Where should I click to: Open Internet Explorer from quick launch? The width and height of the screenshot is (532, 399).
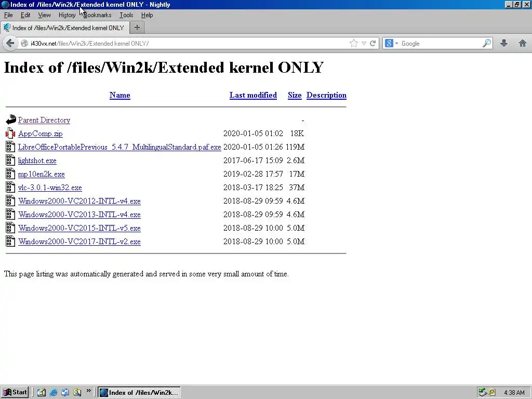click(54, 393)
